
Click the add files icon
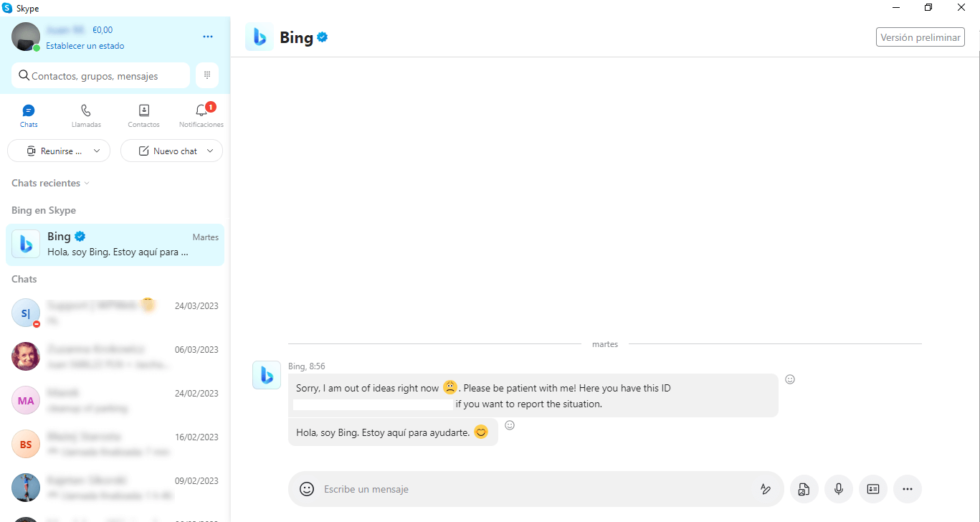[804, 489]
